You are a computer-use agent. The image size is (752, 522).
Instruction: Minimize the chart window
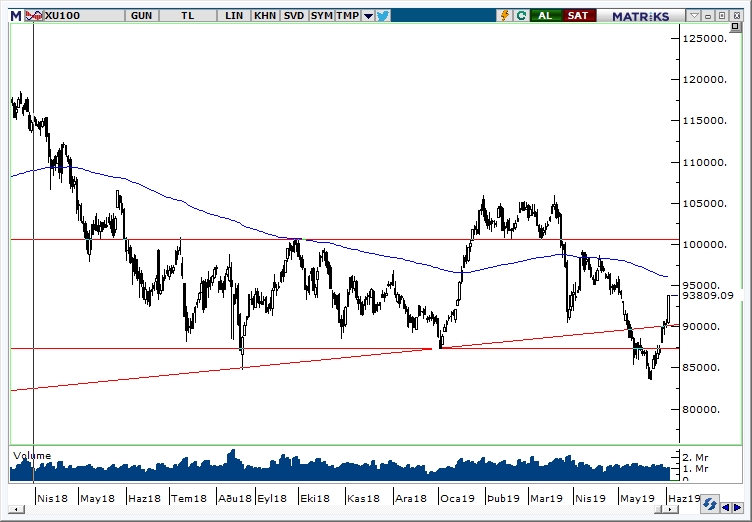pyautogui.click(x=708, y=16)
